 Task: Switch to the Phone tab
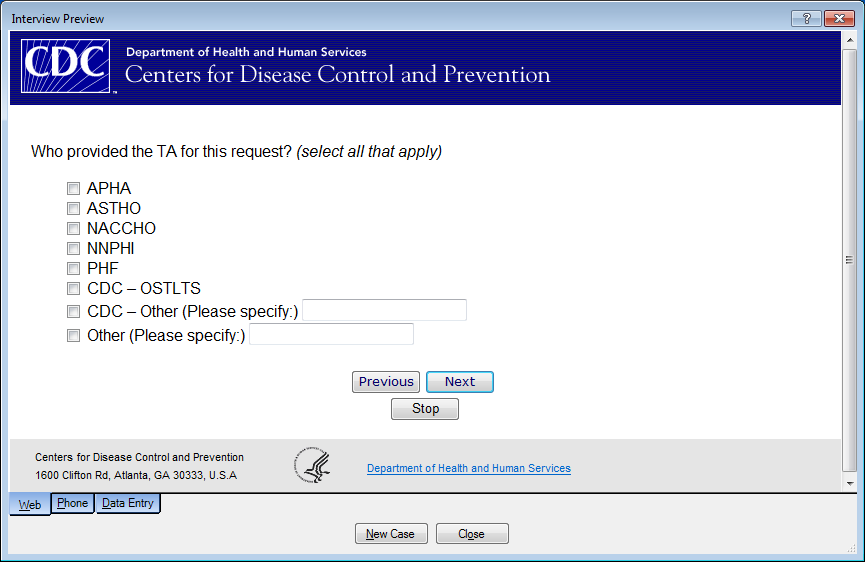[x=72, y=503]
